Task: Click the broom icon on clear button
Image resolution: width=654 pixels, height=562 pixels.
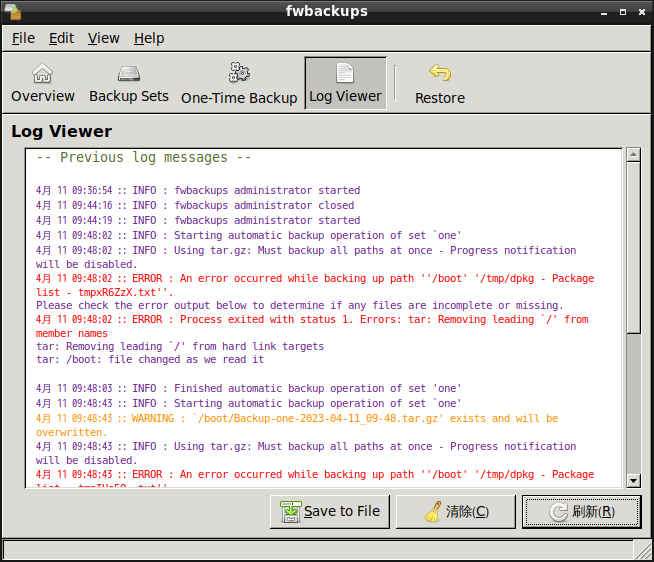Action: click(x=433, y=512)
